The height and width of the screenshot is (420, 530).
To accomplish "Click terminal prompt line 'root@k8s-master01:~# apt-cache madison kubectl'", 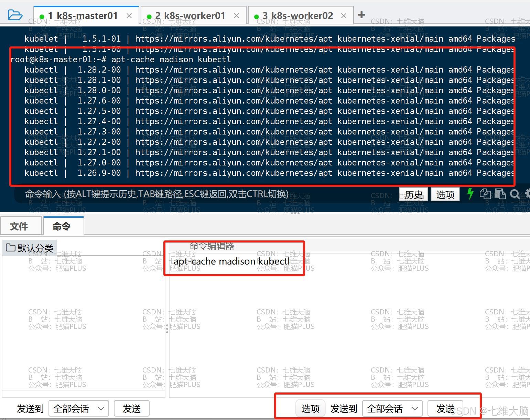I will pos(121,60).
